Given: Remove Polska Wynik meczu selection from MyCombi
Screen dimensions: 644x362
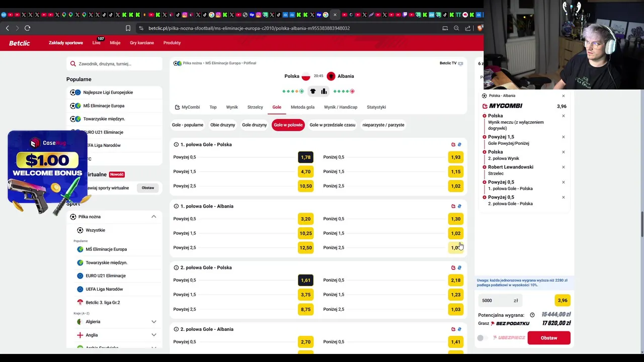Looking at the screenshot, I should [x=563, y=116].
